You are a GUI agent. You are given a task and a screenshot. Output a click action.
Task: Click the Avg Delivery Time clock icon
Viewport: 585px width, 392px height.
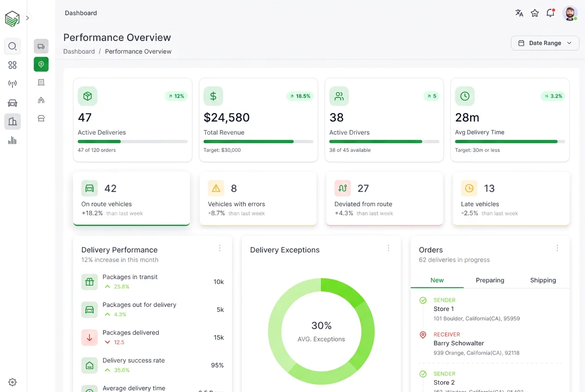(465, 96)
